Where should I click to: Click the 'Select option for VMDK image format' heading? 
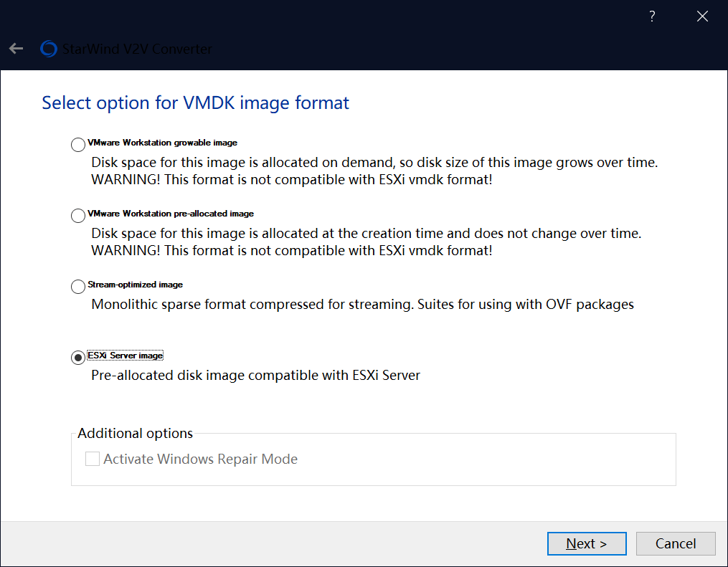point(195,103)
